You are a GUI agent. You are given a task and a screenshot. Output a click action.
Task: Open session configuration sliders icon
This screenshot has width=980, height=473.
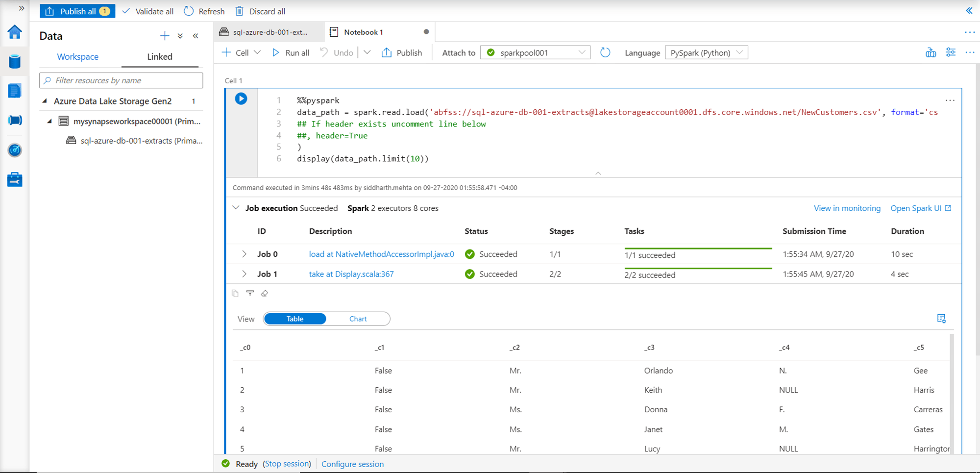click(951, 52)
